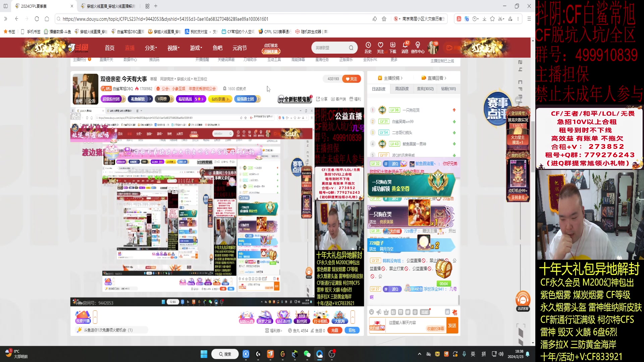
Task: Open the 分类 categories dropdown
Action: tap(150, 48)
